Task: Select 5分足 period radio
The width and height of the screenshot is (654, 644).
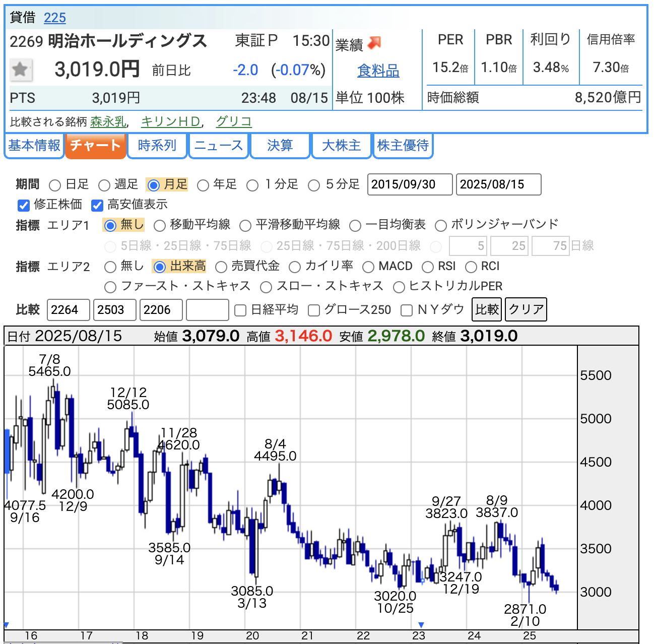Action: (x=314, y=185)
